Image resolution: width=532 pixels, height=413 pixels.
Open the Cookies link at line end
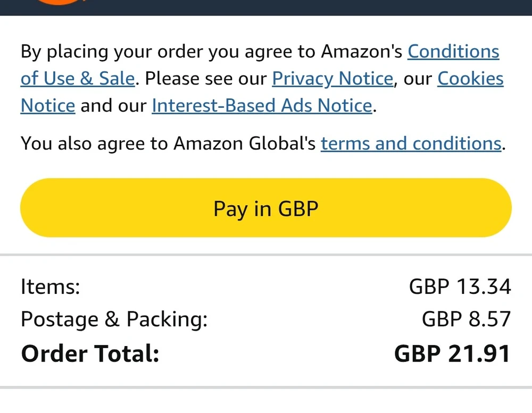click(470, 79)
